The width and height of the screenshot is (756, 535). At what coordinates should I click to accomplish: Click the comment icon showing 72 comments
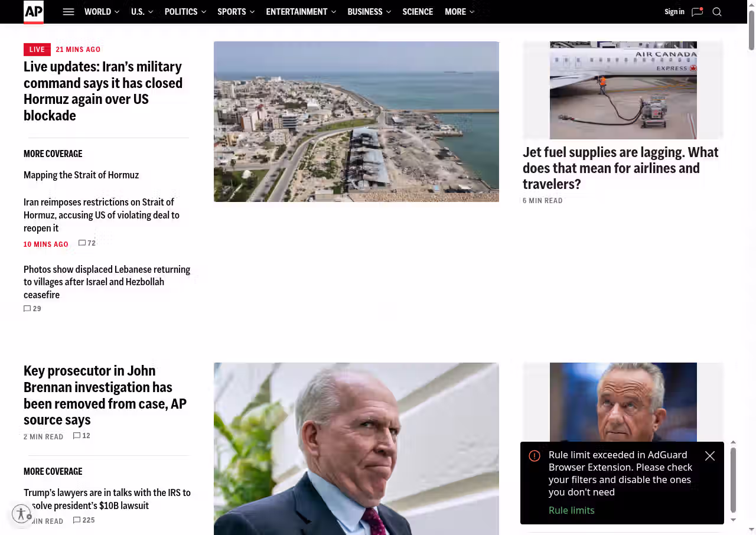[82, 243]
